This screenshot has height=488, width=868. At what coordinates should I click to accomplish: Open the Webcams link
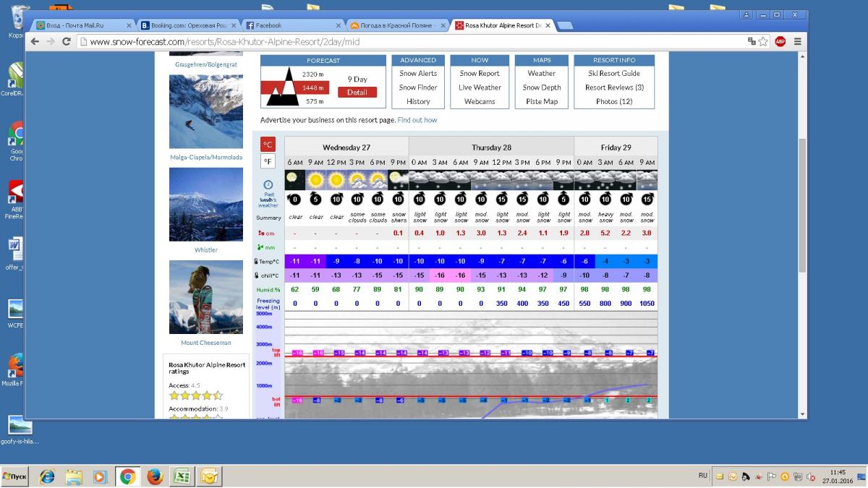point(480,101)
